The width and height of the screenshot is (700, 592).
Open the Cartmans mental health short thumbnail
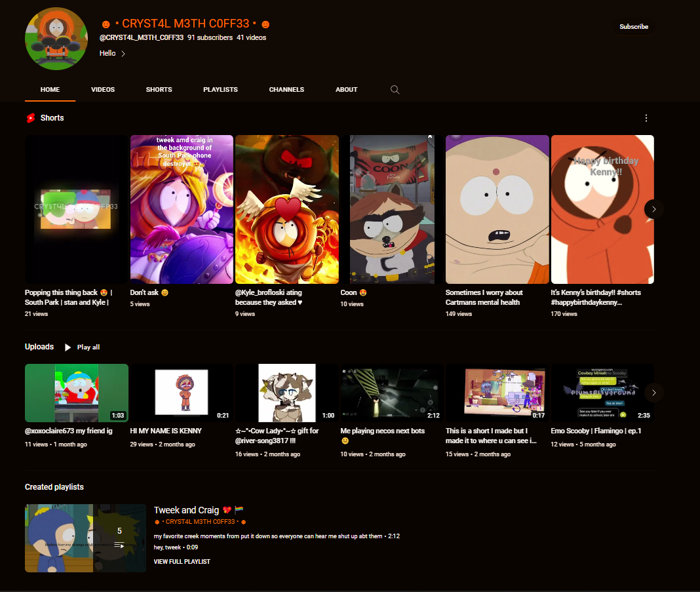pyautogui.click(x=497, y=209)
